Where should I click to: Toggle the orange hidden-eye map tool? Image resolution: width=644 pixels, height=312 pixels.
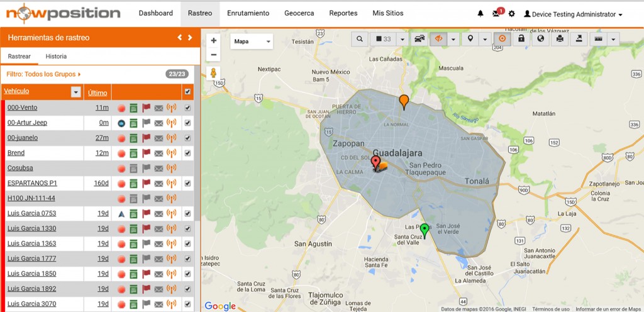pyautogui.click(x=438, y=39)
